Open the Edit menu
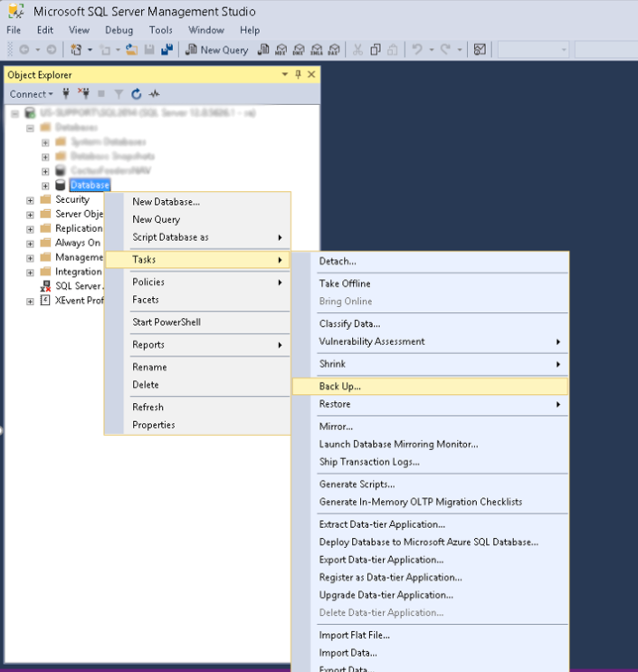The width and height of the screenshot is (638, 672). click(x=45, y=30)
